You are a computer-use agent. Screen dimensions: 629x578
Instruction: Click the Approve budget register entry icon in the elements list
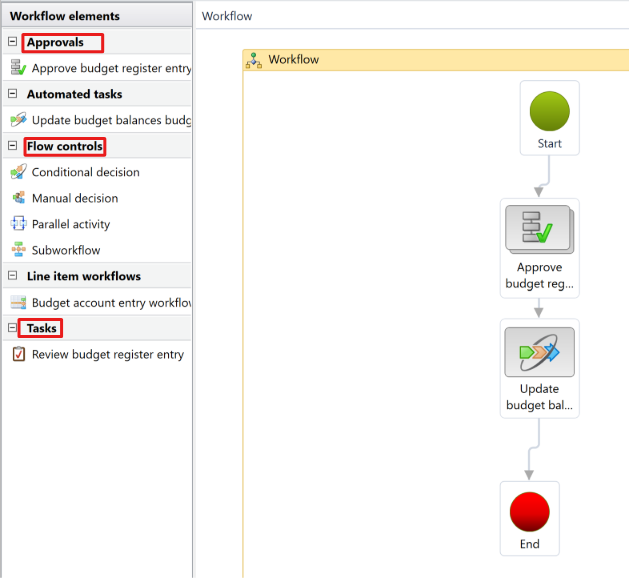tap(18, 68)
